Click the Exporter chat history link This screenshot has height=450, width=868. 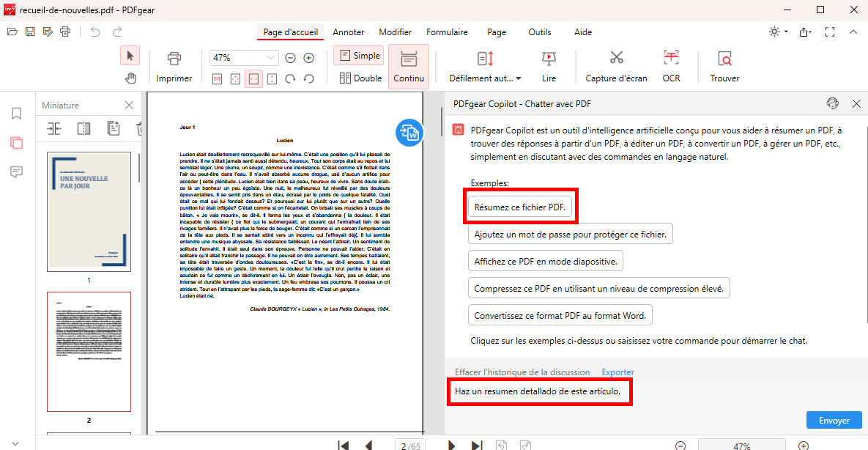tap(617, 372)
